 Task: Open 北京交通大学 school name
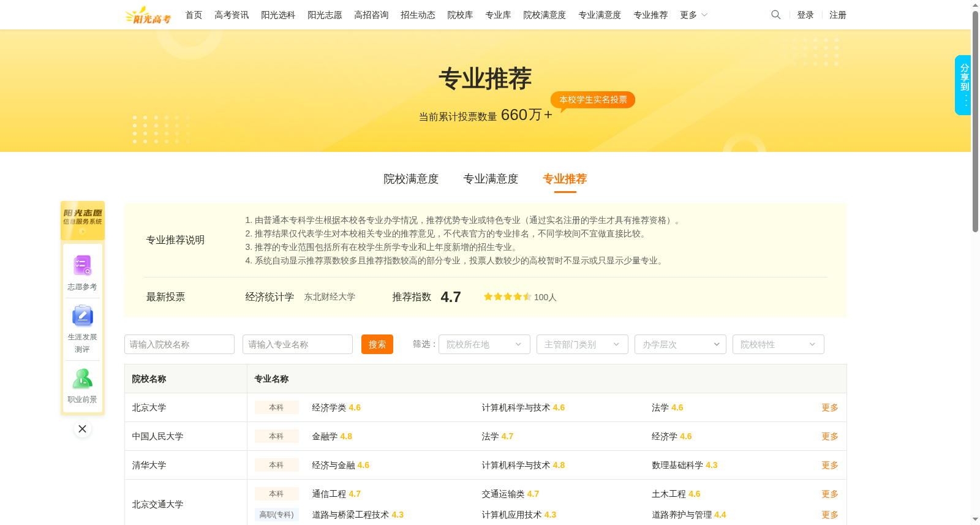click(157, 504)
